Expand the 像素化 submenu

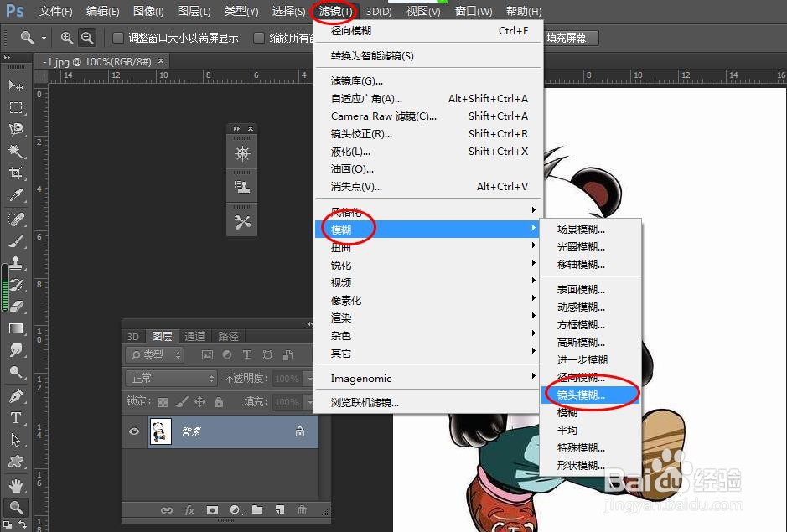(x=426, y=300)
